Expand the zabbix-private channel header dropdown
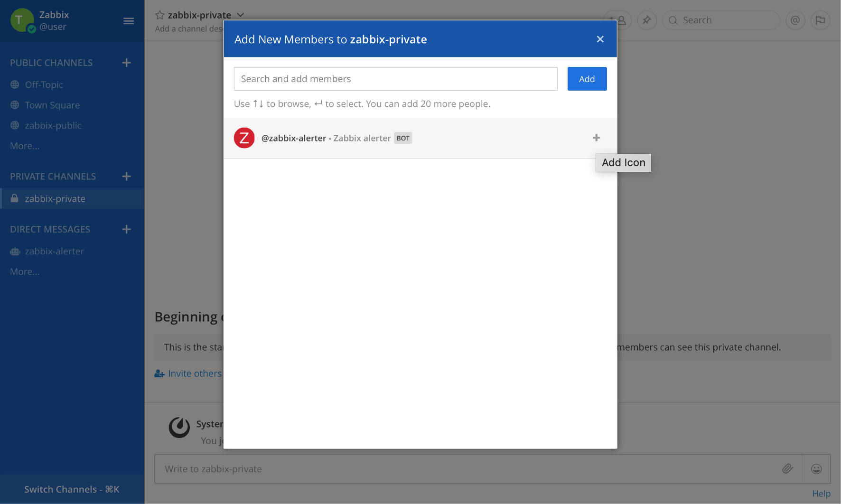Image resolution: width=841 pixels, height=504 pixels. click(241, 15)
